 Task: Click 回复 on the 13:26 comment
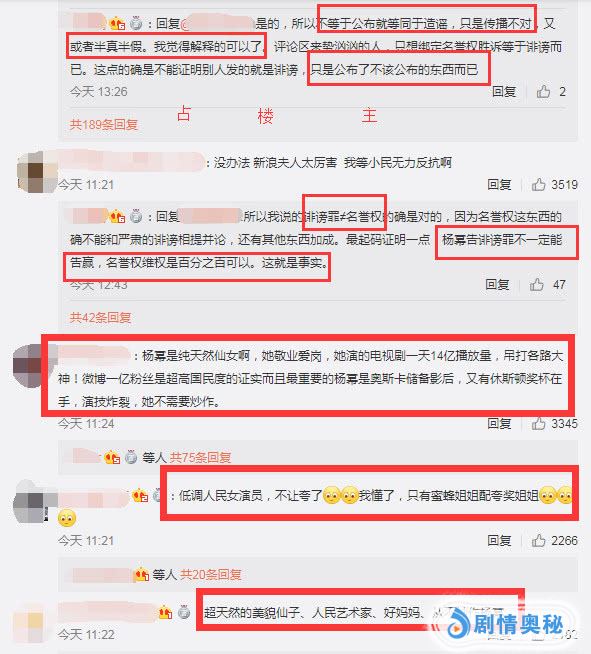coord(504,91)
